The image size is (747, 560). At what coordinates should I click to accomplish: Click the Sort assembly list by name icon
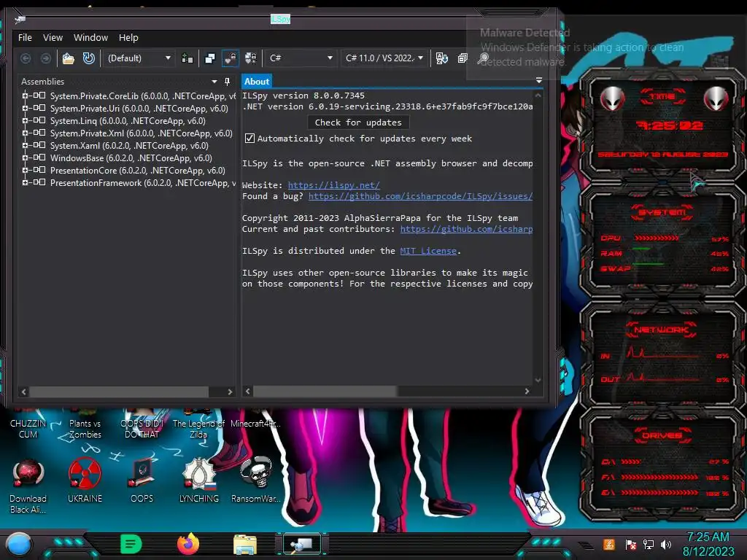[x=441, y=58]
